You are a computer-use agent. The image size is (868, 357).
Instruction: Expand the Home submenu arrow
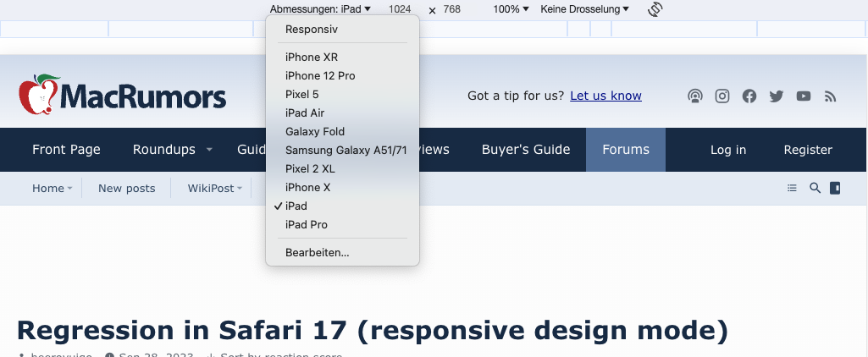point(69,189)
